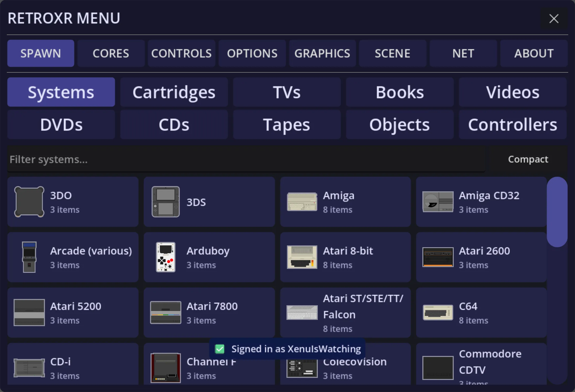Click the Channel F console icon
575x392 pixels.
[165, 368]
